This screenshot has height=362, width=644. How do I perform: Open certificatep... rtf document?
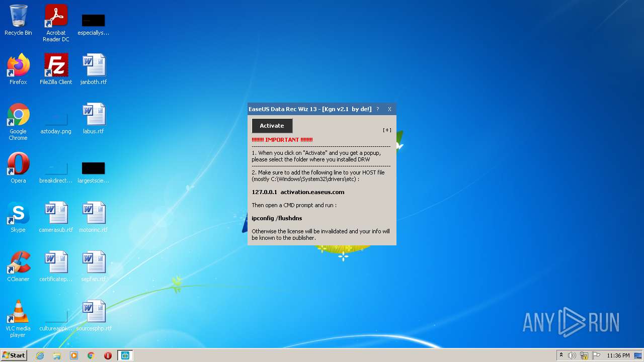pos(56,266)
